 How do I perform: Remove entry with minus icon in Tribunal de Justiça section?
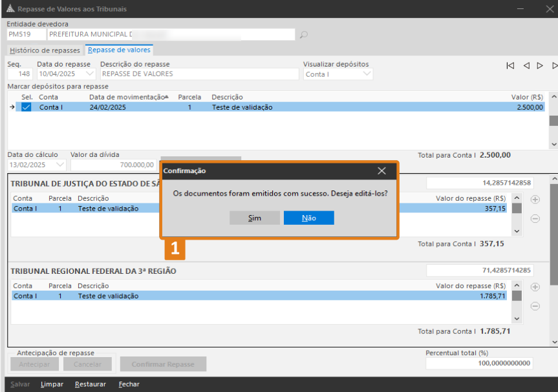(535, 218)
